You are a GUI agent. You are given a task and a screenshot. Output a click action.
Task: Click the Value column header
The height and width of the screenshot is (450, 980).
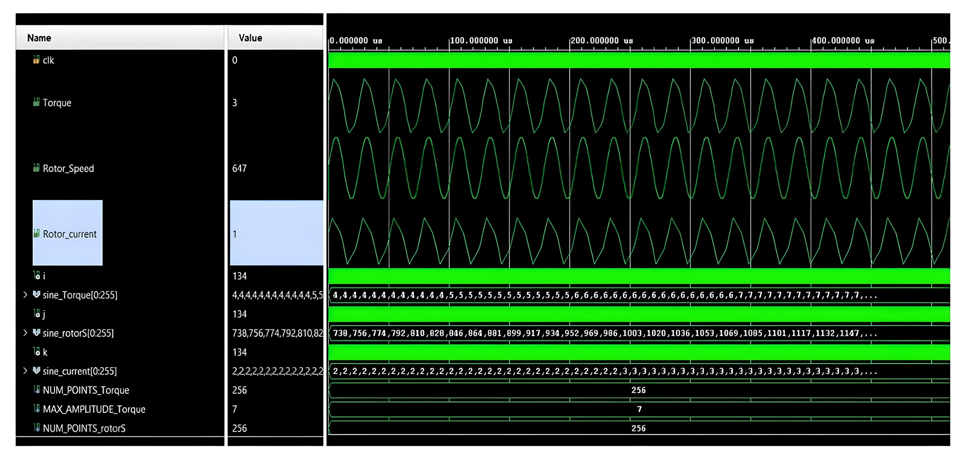coord(250,38)
